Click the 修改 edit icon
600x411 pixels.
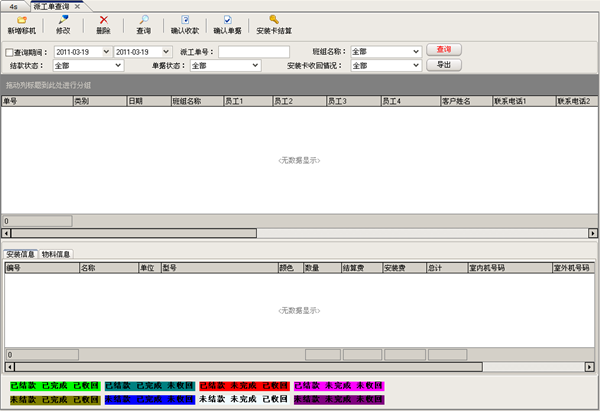[64, 19]
